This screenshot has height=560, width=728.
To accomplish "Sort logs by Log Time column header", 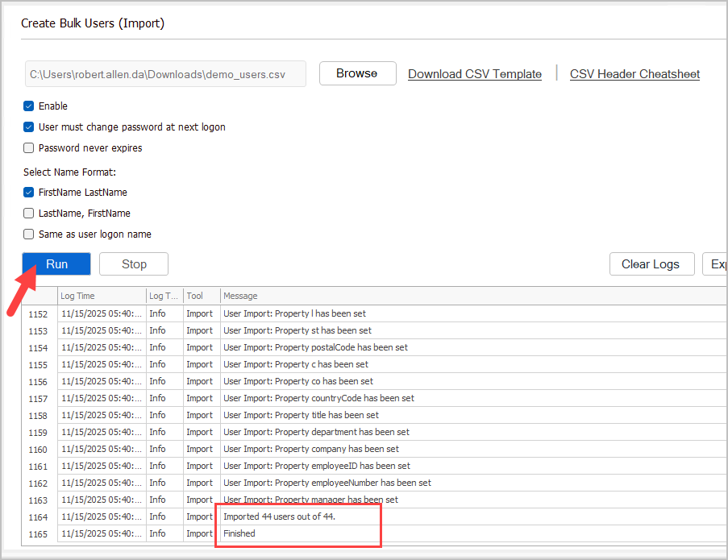I will (101, 297).
